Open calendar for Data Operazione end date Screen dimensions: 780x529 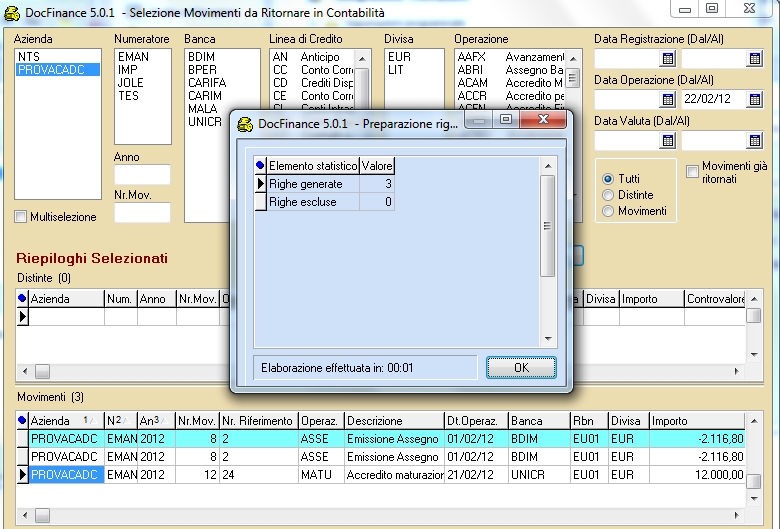coord(755,100)
